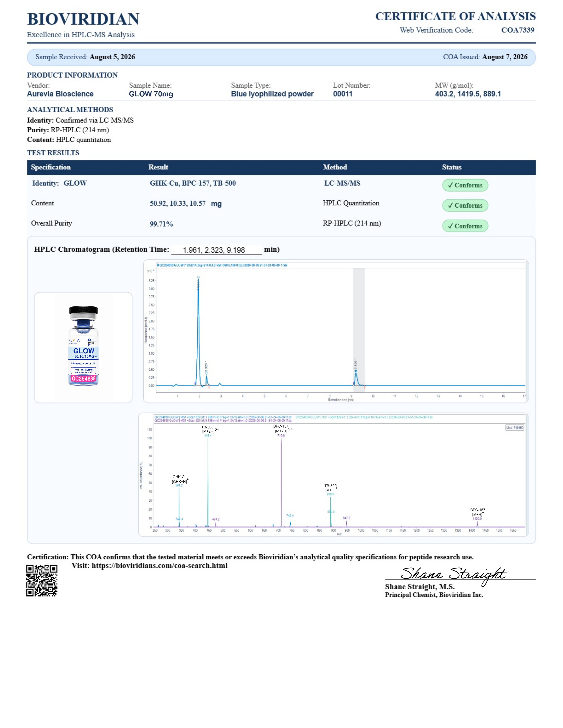This screenshot has height=728, width=563.
Task: Click the BPC-157 [M+H] peak label near 1420
Action: click(478, 512)
